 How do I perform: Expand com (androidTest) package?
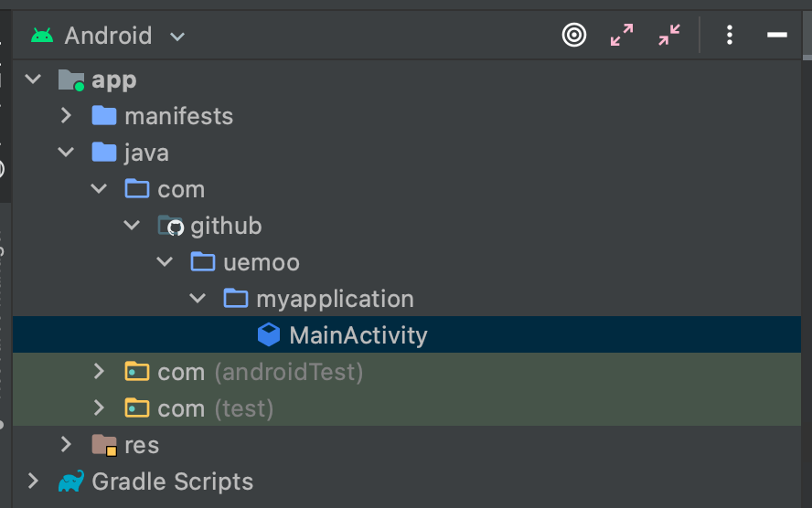99,372
